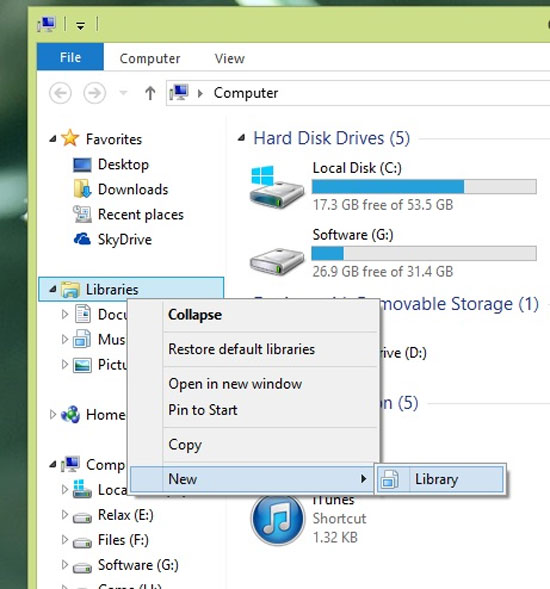Click the Back navigation arrow
Viewport: 550px width, 589px height.
pos(60,93)
